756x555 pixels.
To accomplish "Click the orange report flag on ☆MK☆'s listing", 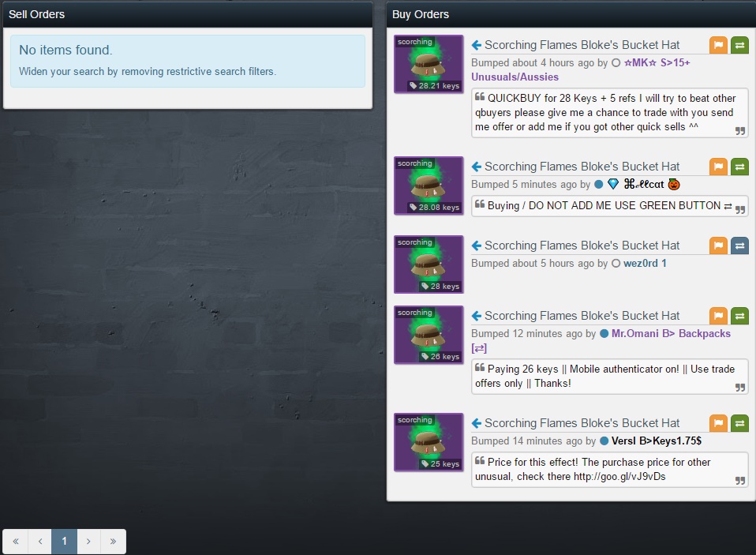I will tap(718, 45).
